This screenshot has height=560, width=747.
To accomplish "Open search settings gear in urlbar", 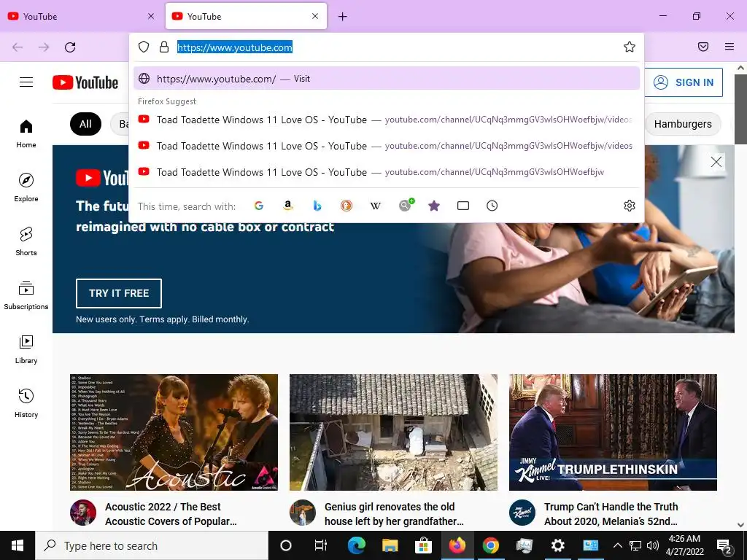I will [630, 206].
